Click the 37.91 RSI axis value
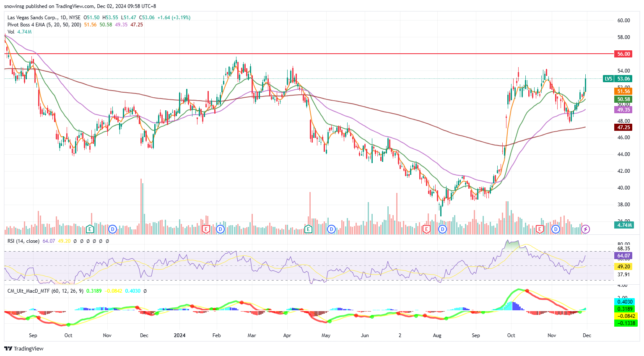The width and height of the screenshot is (644, 356). [623, 275]
